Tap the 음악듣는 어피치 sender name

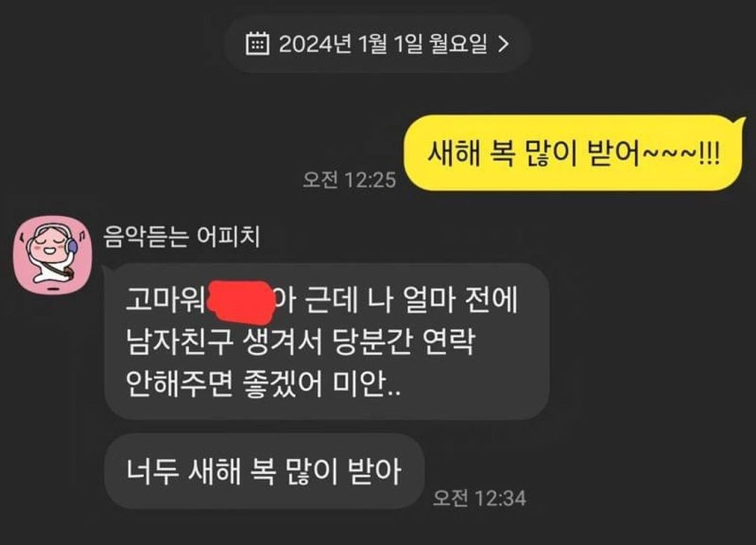181,237
